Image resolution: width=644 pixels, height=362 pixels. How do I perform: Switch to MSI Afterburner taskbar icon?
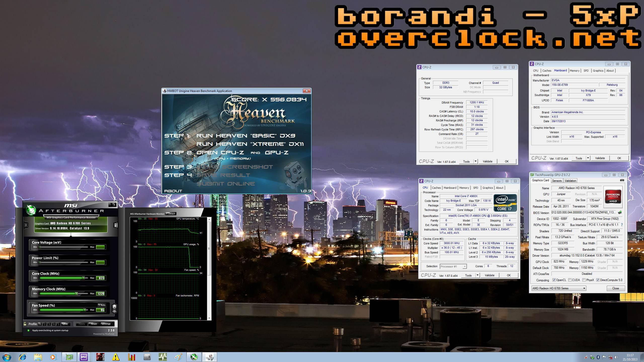pyautogui.click(x=194, y=357)
